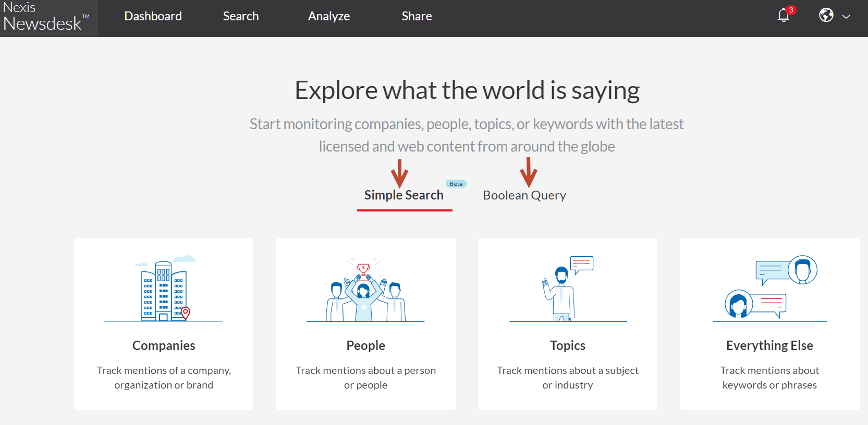Open the Share menu item
868x425 pixels.
(x=417, y=16)
